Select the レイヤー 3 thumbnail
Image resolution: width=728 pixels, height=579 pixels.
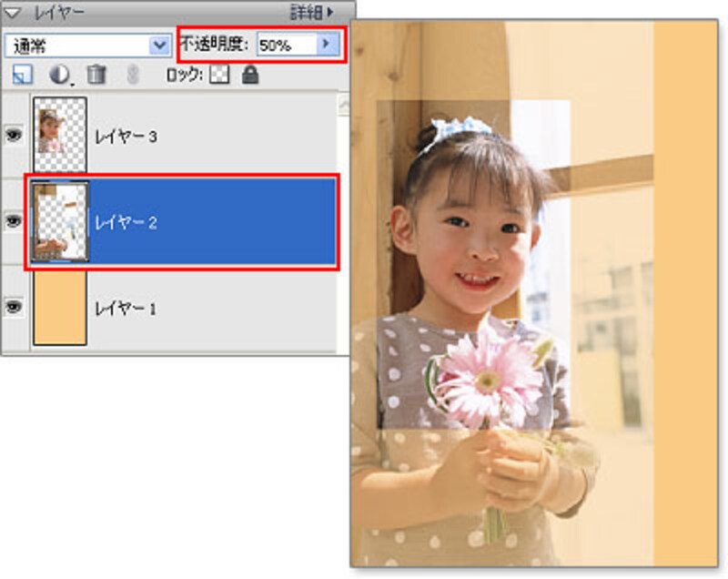(x=60, y=135)
